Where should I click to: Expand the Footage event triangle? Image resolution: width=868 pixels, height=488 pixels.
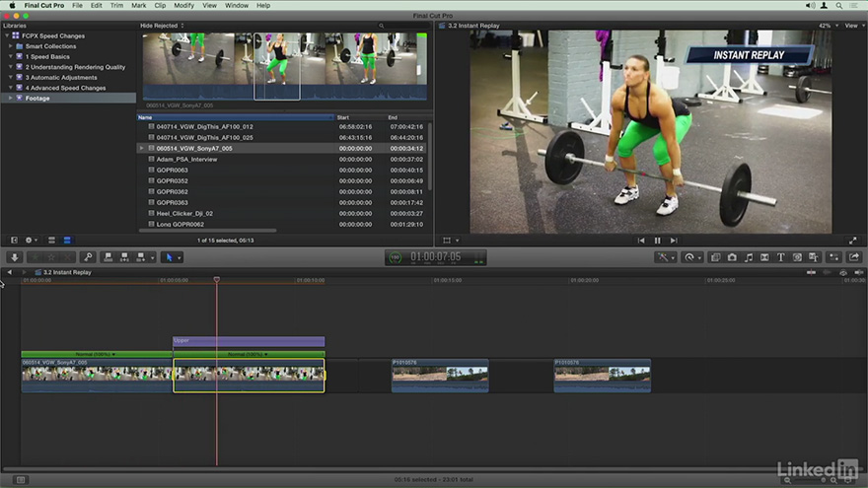pyautogui.click(x=11, y=98)
